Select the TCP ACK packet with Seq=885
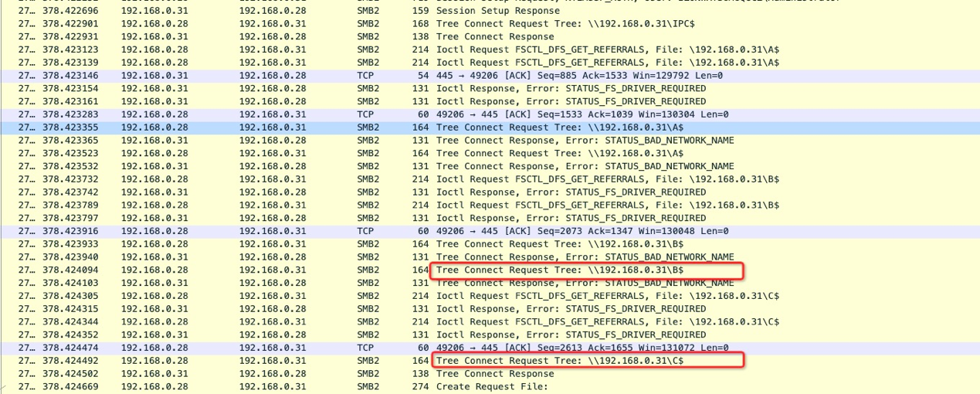 490,76
